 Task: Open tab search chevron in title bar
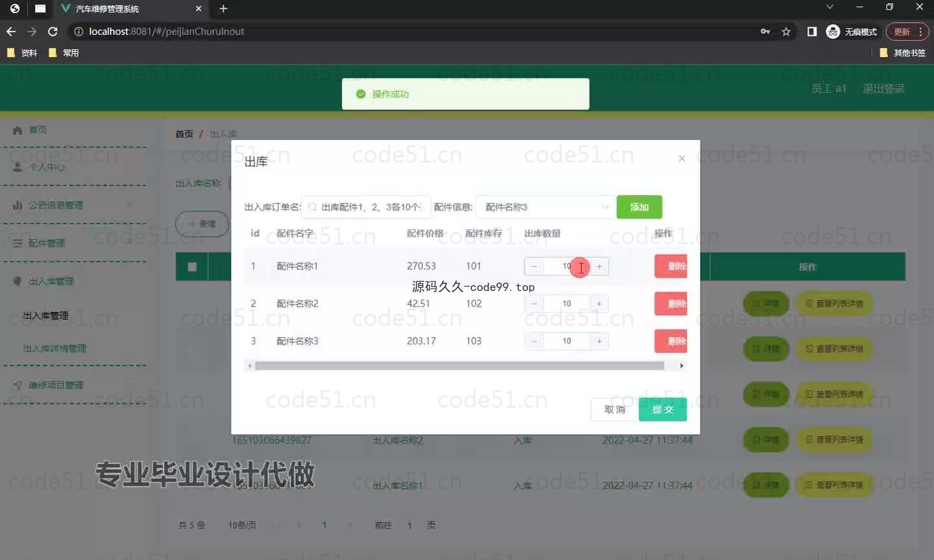pos(830,7)
